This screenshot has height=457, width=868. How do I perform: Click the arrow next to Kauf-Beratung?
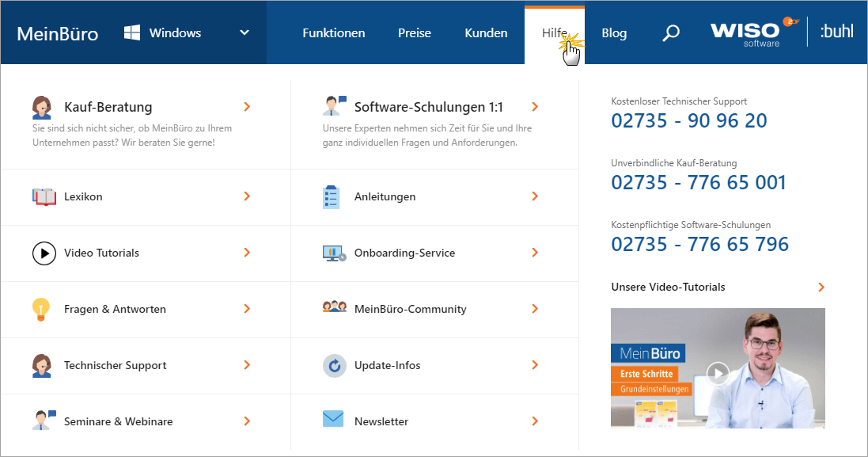click(x=247, y=107)
